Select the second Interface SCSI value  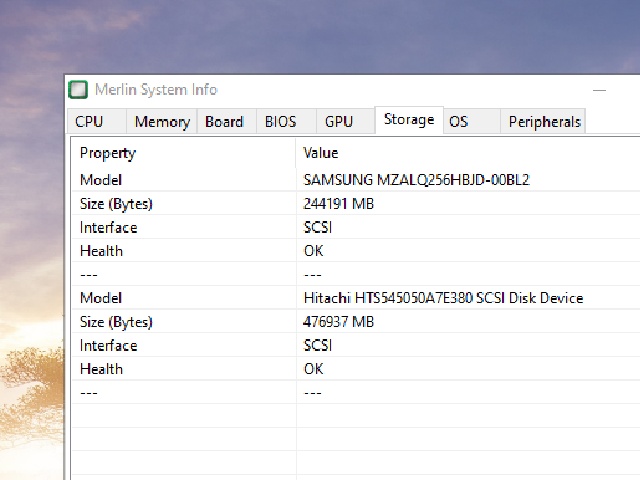[x=318, y=346]
